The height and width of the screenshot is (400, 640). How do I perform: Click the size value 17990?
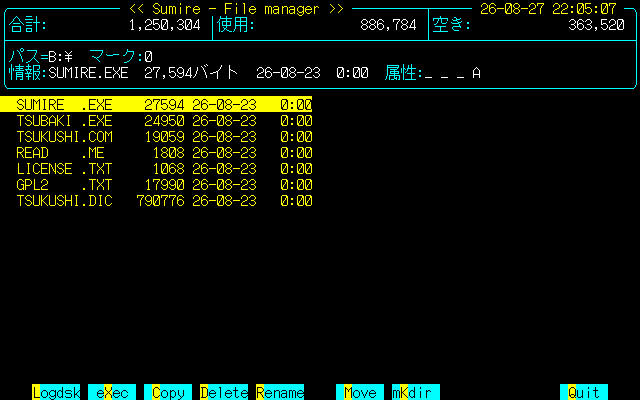click(164, 185)
